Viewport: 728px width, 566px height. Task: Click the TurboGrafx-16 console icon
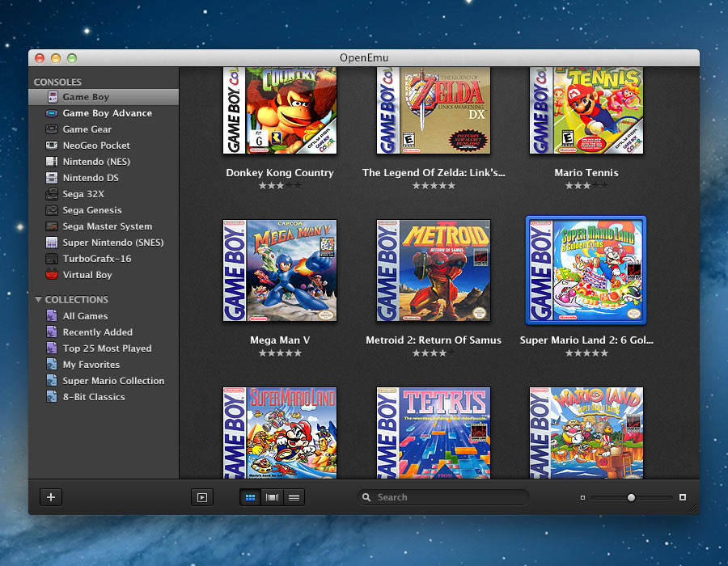point(52,259)
